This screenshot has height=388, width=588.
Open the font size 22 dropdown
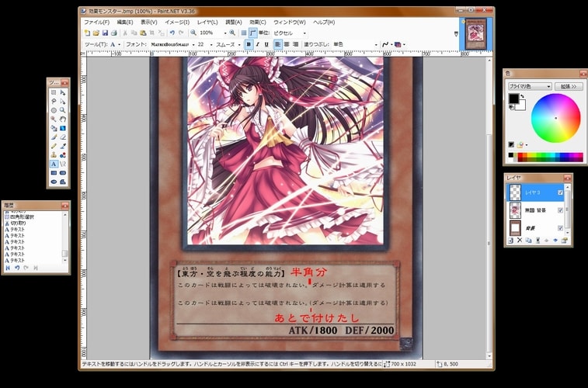coord(211,44)
